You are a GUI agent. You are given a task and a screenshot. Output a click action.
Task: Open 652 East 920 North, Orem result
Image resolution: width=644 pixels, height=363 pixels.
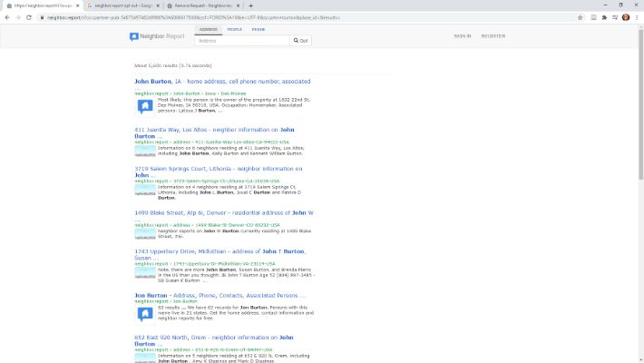click(213, 341)
